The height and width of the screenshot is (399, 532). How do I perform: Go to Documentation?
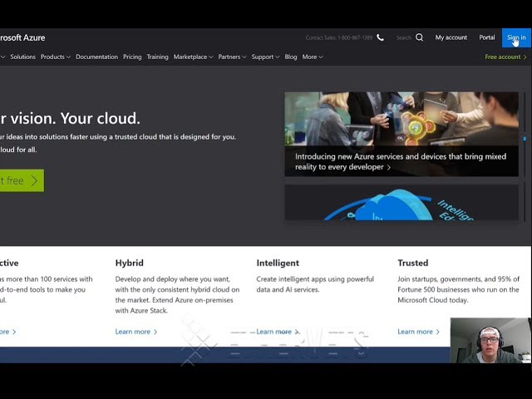[x=96, y=57]
